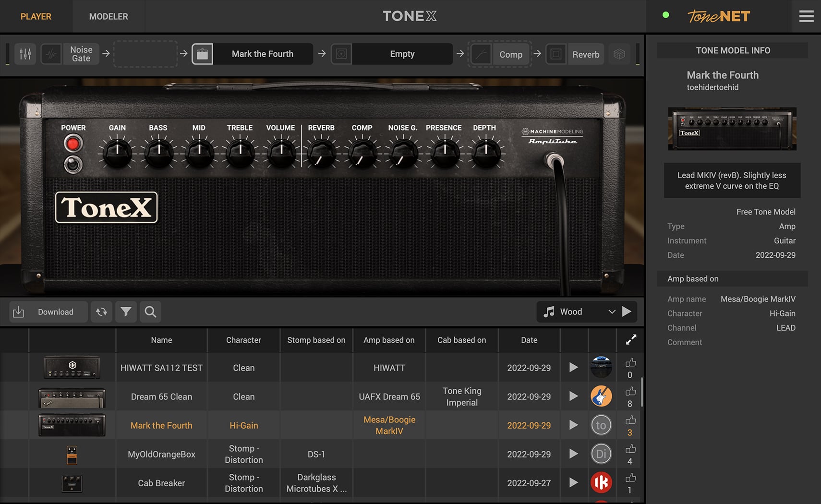Viewport: 821px width, 504px height.
Task: Open the search magnifier icon
Action: [x=150, y=312]
